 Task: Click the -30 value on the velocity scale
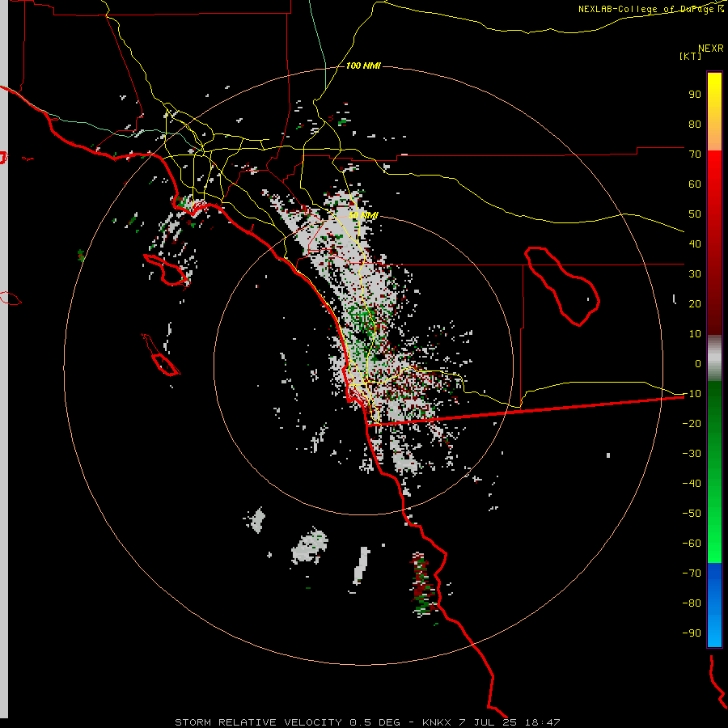click(692, 454)
